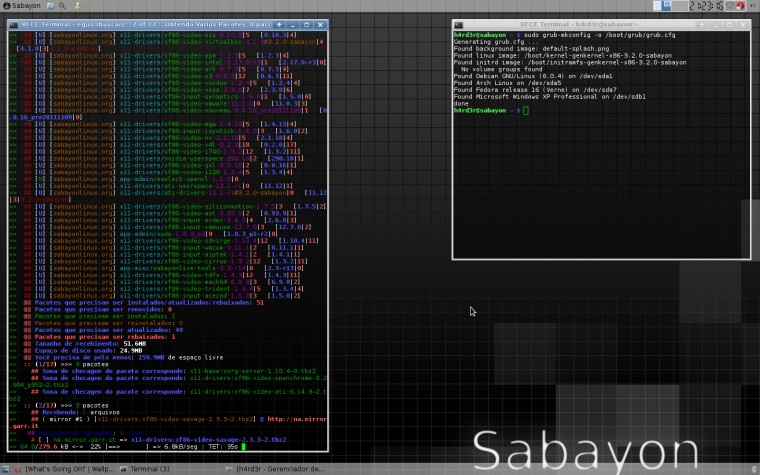760x475 pixels.
Task: Click the red update notifier tray icon
Action: [740, 6]
